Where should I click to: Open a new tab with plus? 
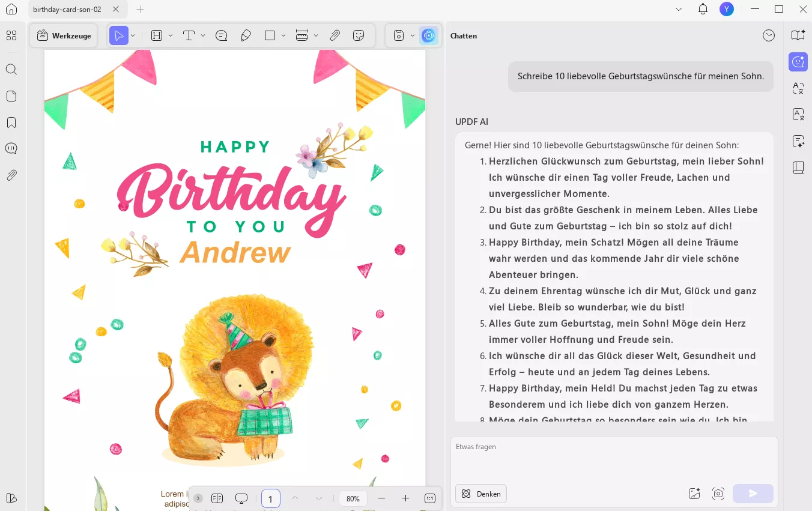[x=140, y=10]
